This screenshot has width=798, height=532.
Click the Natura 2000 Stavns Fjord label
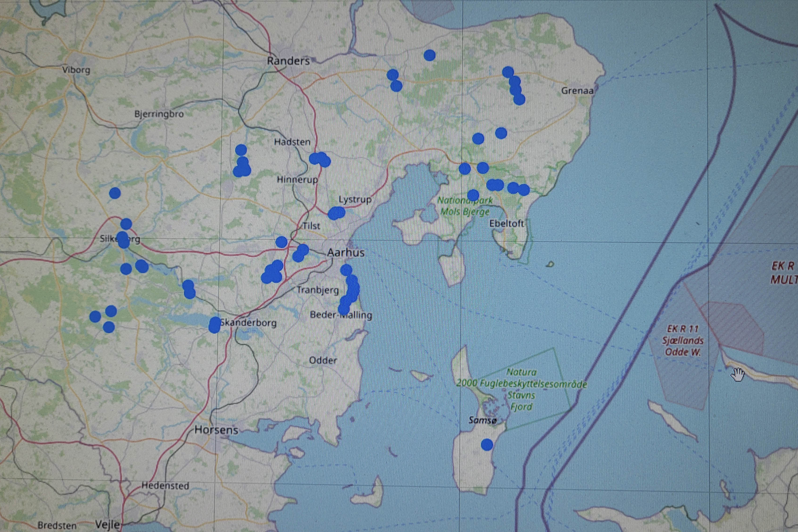(521, 389)
